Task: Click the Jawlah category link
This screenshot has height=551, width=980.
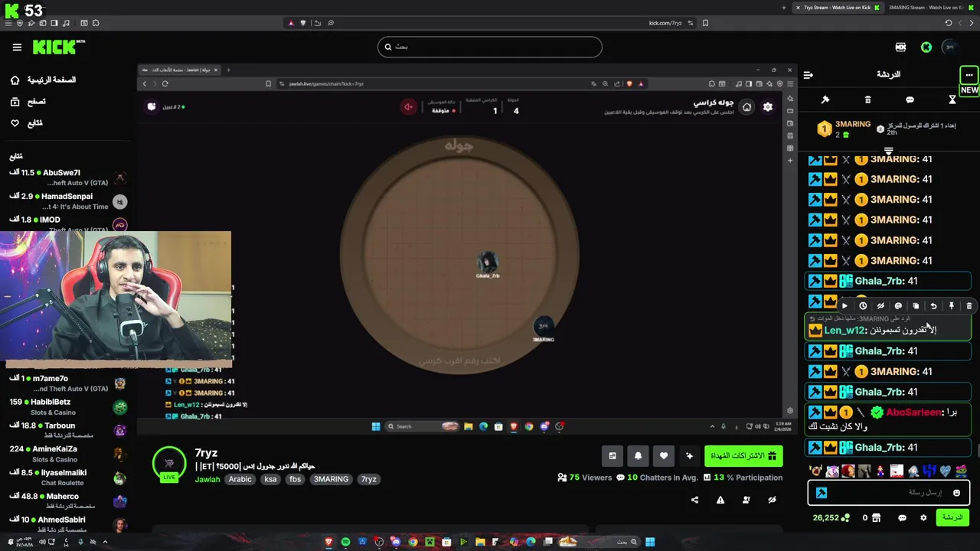Action: (207, 479)
